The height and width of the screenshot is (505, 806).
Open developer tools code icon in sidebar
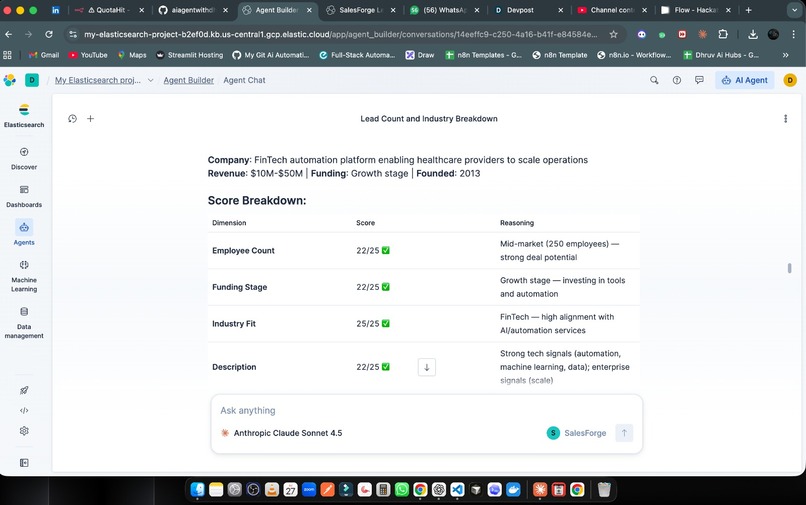click(x=24, y=410)
